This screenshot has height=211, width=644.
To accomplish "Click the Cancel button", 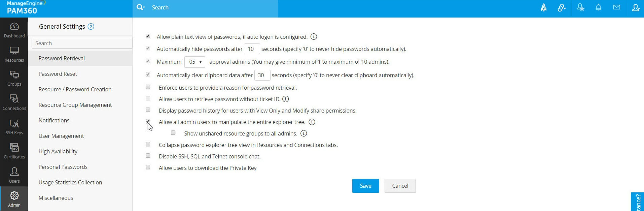I will [400, 186].
